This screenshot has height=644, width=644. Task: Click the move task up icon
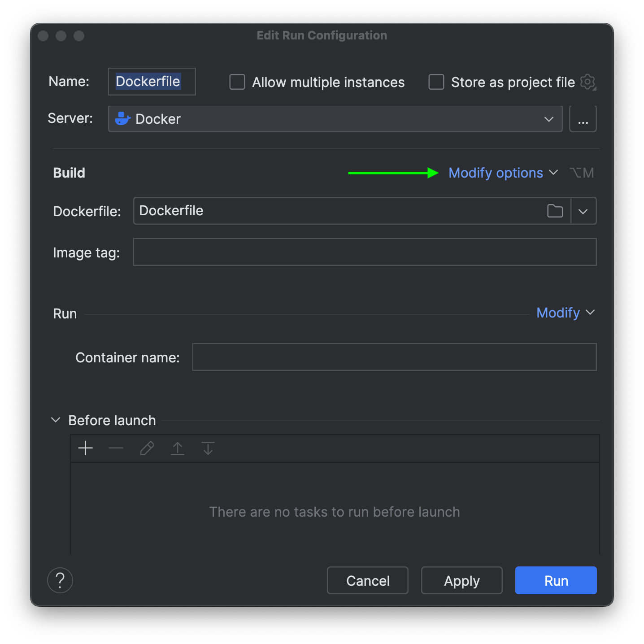tap(178, 448)
